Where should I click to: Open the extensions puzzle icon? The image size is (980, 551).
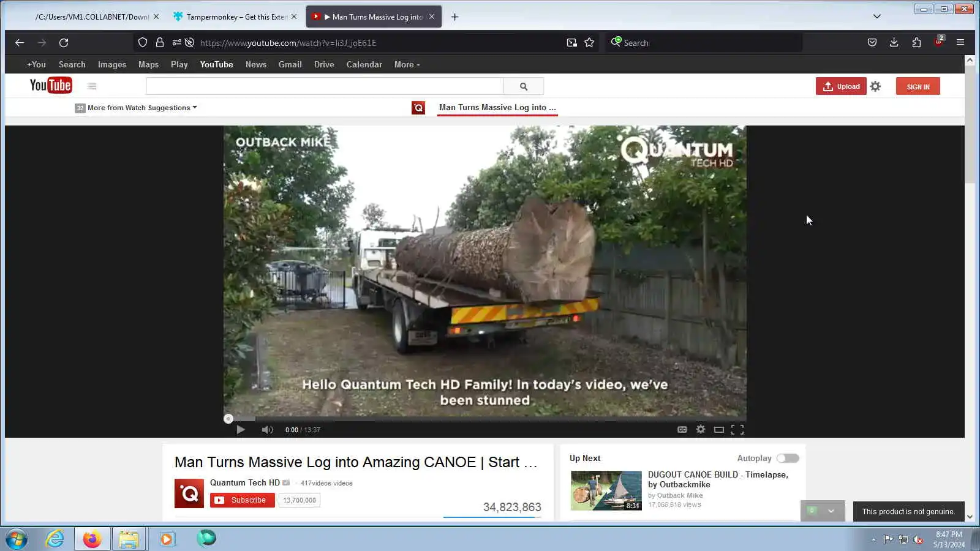point(916,43)
